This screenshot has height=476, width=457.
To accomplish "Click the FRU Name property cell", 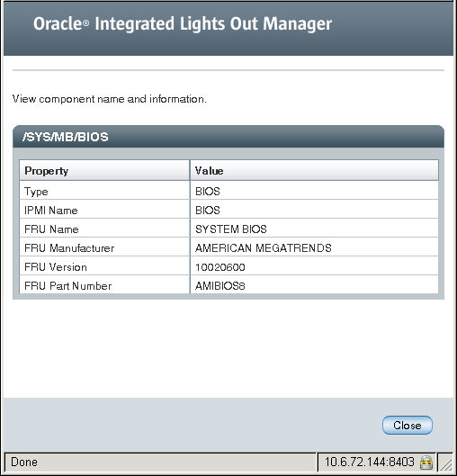I will coord(104,229).
